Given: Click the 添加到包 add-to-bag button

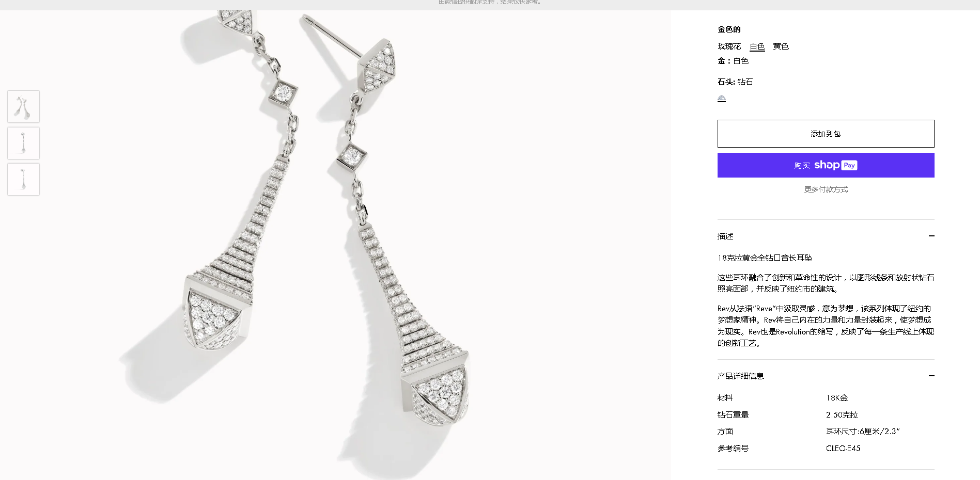Looking at the screenshot, I should click(826, 134).
